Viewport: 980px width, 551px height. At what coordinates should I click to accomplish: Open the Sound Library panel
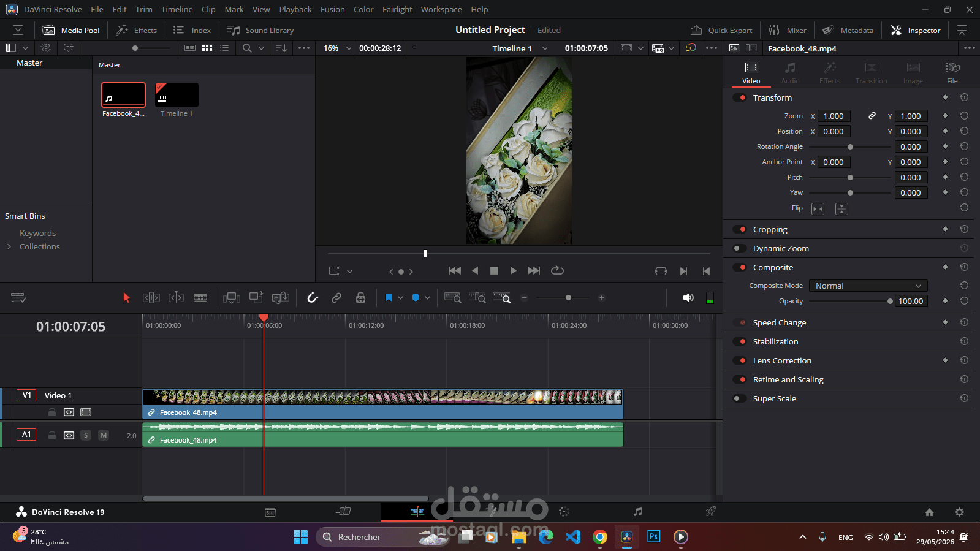(260, 30)
